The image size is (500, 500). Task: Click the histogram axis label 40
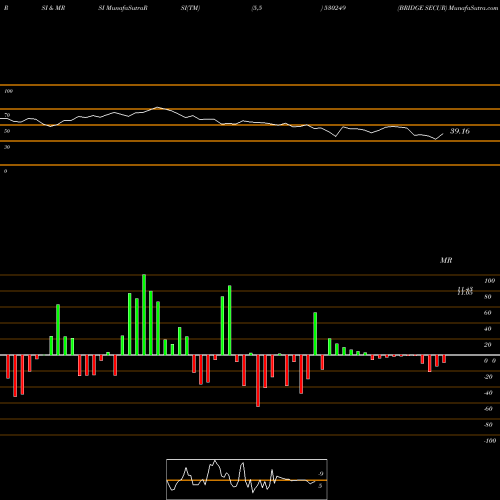(x=488, y=329)
